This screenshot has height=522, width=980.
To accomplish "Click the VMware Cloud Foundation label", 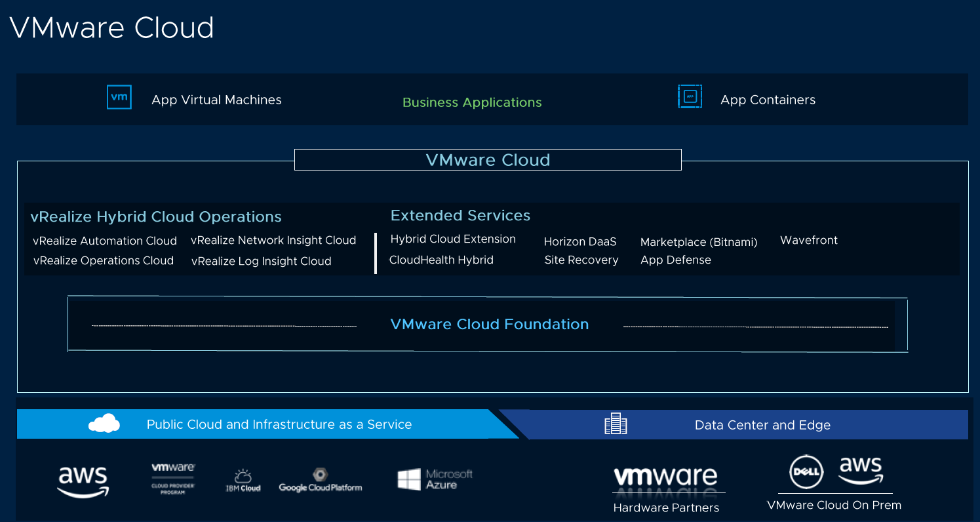I will click(490, 325).
